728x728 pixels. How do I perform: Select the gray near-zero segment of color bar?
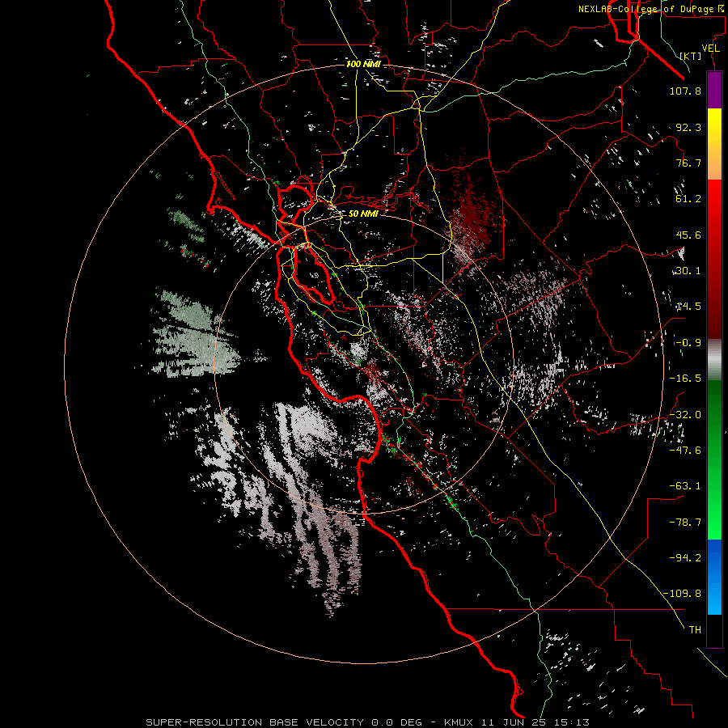coord(714,360)
